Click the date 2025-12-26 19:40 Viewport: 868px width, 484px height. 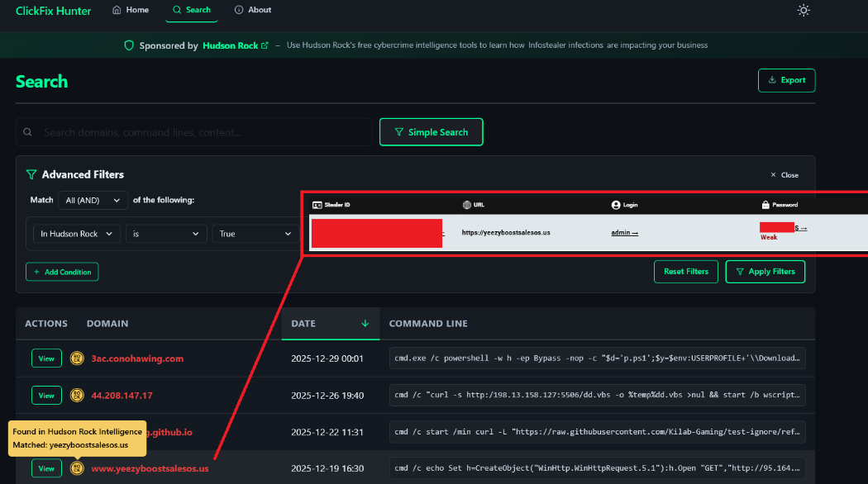[327, 396]
